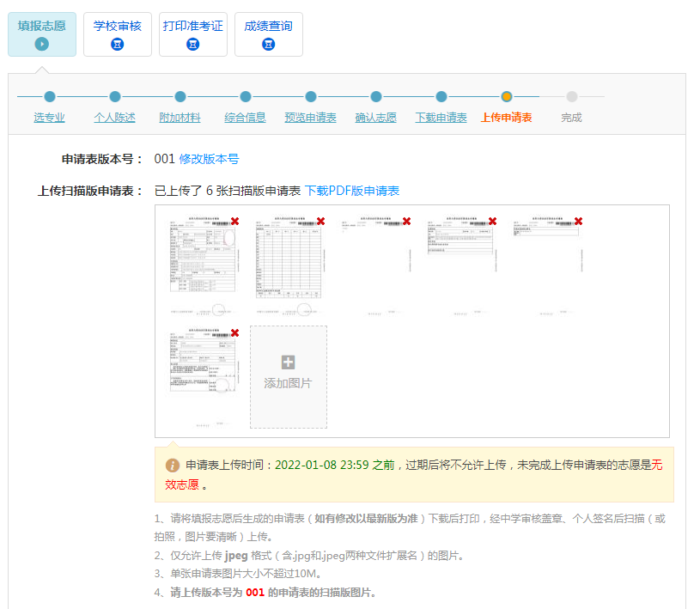Screen dimensions: 700x609
Task: Delete the first uploaded scan thumbnail
Action: pos(234,222)
